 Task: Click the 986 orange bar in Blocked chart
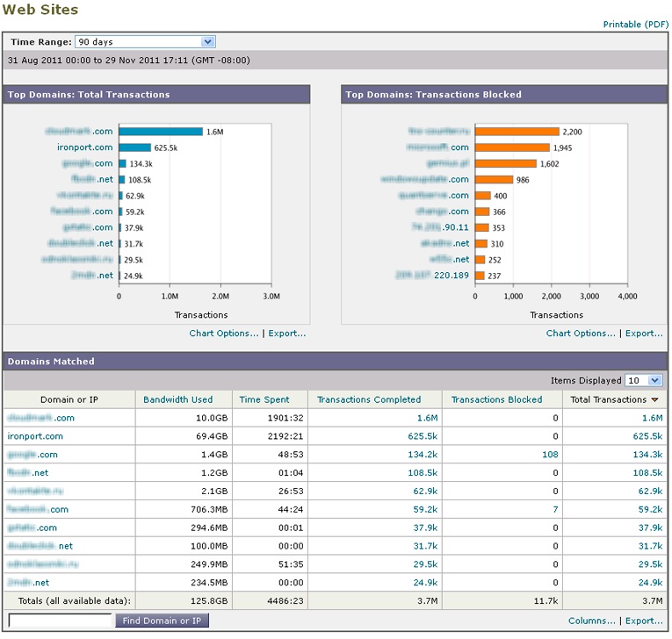click(x=494, y=179)
